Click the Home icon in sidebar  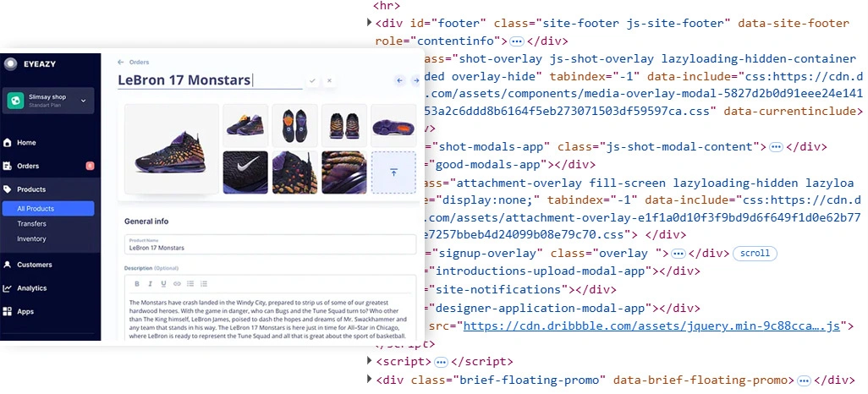(8, 143)
